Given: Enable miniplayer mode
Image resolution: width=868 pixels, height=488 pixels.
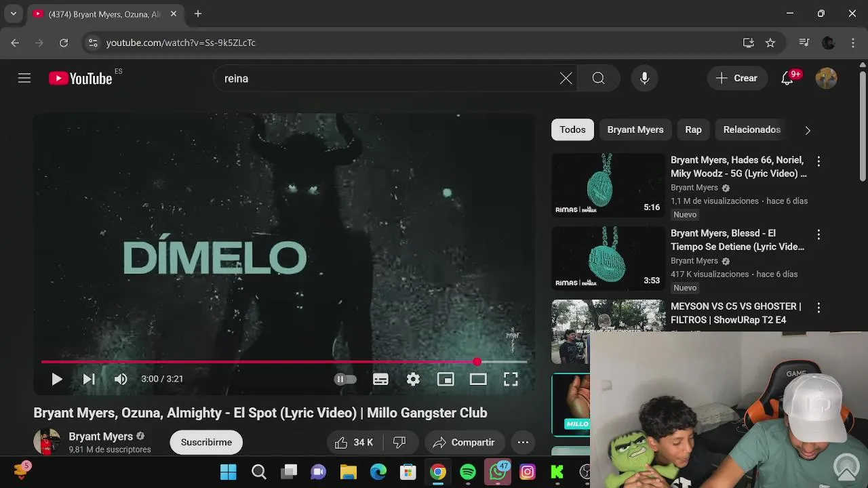Looking at the screenshot, I should click(x=446, y=379).
